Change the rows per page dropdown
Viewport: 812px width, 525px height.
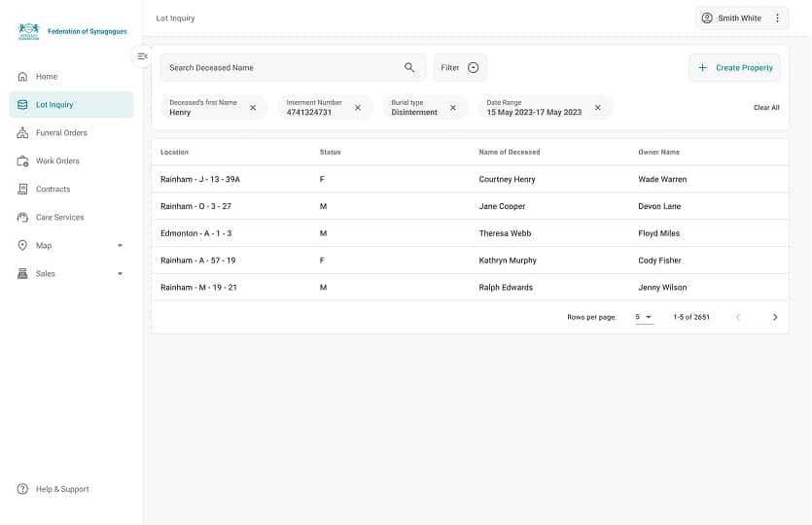(x=644, y=317)
